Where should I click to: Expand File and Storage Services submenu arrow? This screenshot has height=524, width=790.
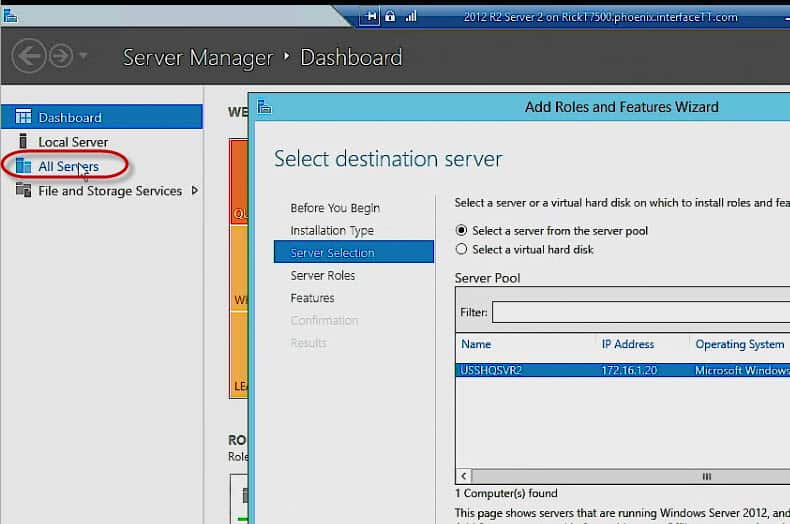pyautogui.click(x=194, y=190)
